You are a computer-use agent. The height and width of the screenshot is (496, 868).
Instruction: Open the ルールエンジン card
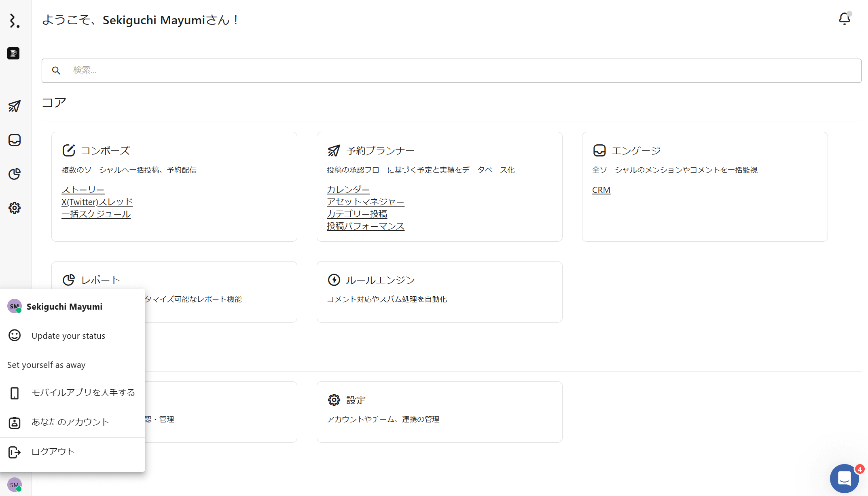tap(380, 280)
